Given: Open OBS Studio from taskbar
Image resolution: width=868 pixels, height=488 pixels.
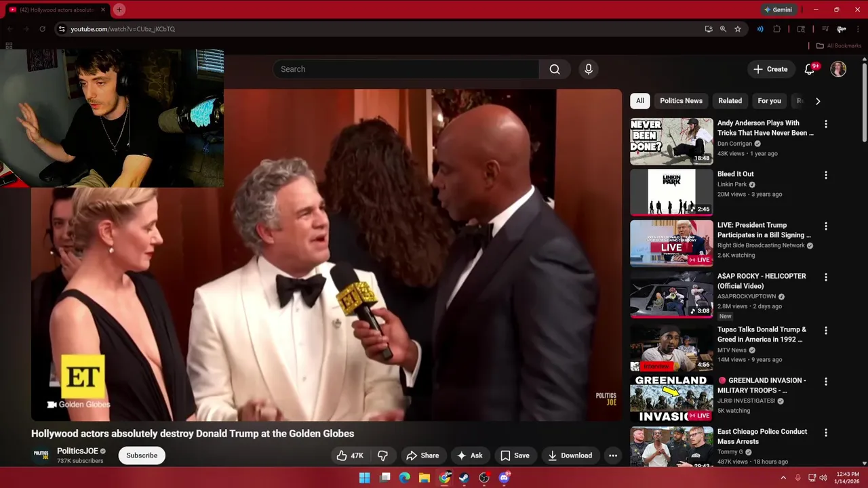Looking at the screenshot, I should coord(484,478).
